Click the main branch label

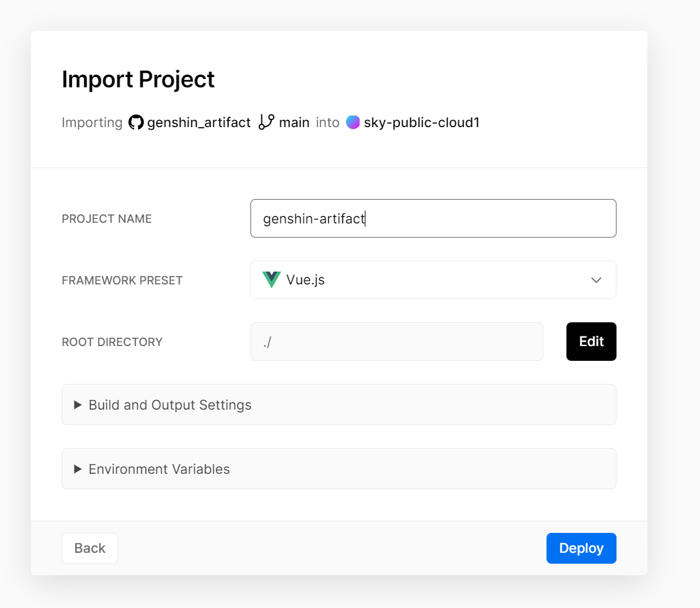pyautogui.click(x=294, y=123)
